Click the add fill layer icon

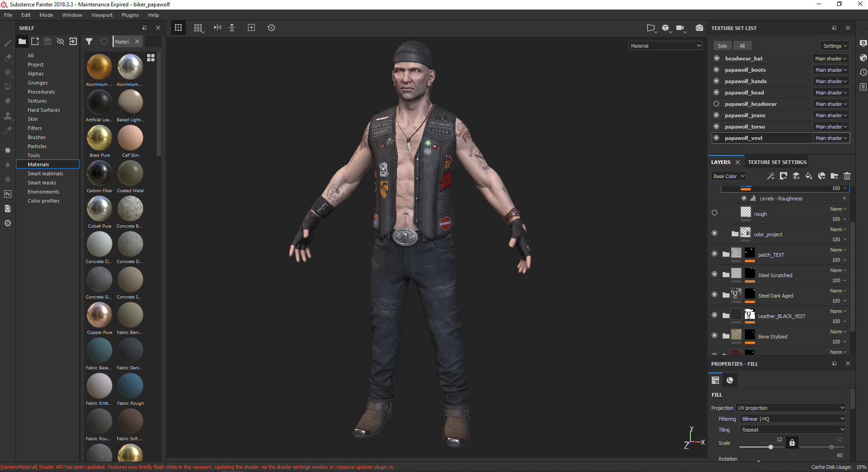808,176
